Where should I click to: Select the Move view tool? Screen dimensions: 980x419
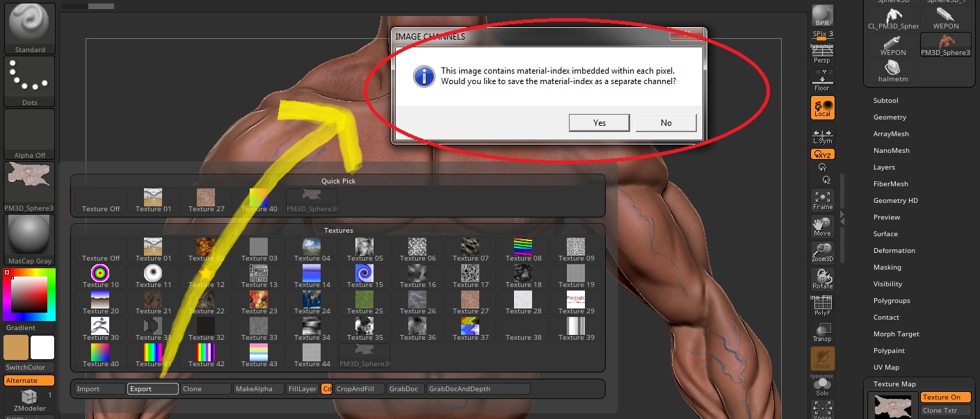click(x=823, y=227)
